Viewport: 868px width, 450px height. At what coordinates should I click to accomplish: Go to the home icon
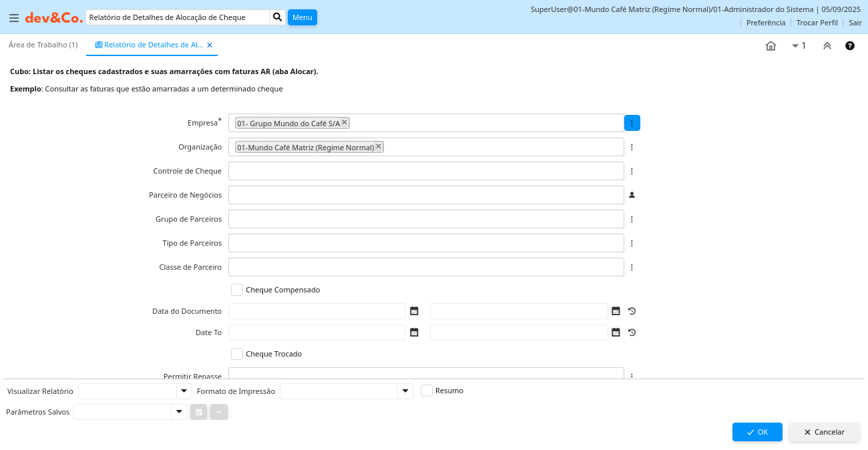pos(771,46)
